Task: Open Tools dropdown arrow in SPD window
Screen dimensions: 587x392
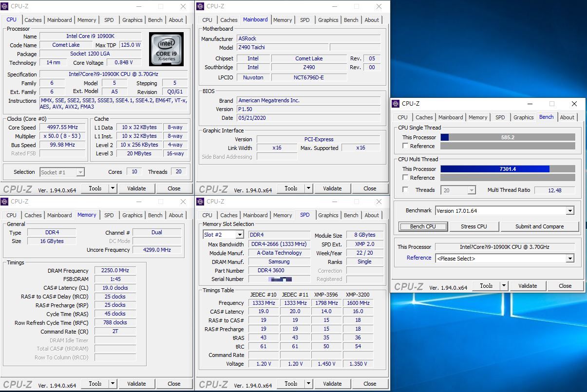Action: pos(308,384)
